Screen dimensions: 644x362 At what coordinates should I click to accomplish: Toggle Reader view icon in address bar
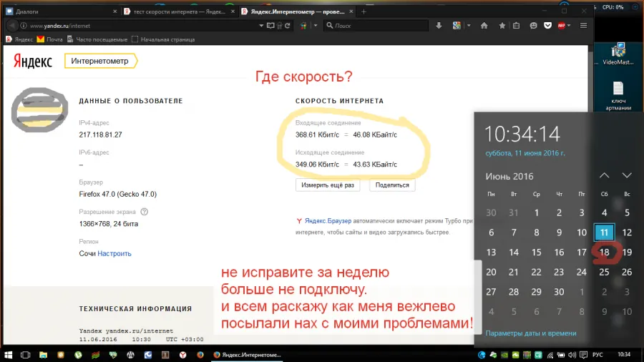tap(270, 26)
